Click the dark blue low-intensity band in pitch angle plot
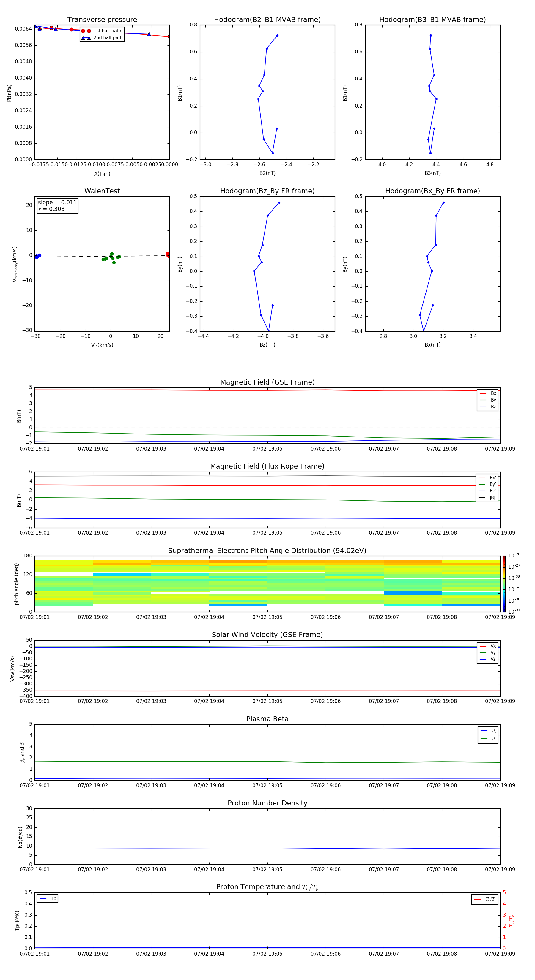 pyautogui.click(x=413, y=593)
